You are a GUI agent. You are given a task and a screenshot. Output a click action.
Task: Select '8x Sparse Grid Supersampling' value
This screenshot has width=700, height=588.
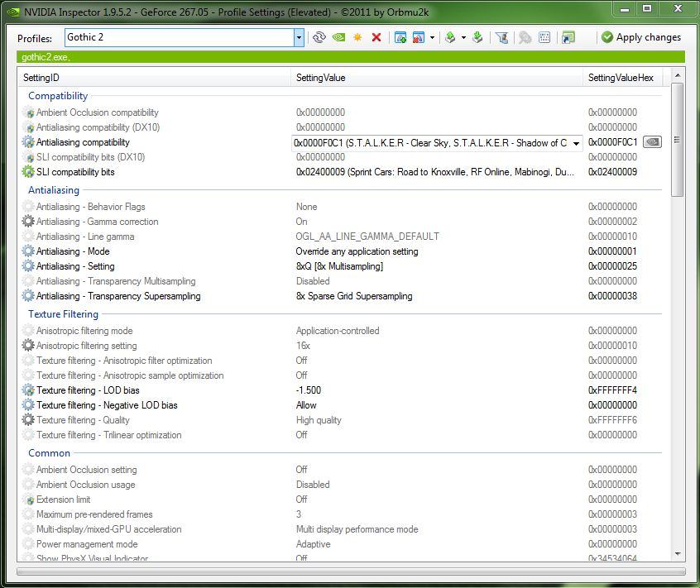click(x=354, y=296)
